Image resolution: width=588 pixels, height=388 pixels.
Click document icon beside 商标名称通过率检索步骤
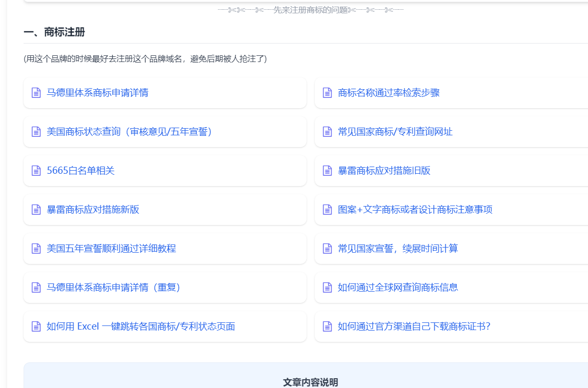pos(327,93)
